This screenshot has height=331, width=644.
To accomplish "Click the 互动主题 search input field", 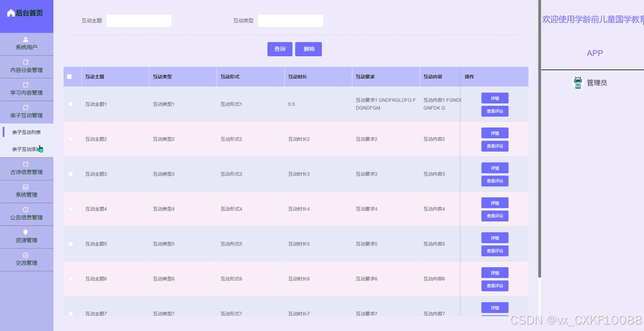I will point(139,21).
